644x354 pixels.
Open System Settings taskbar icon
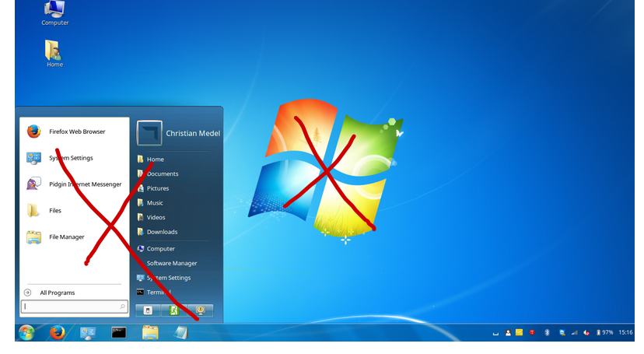88,333
